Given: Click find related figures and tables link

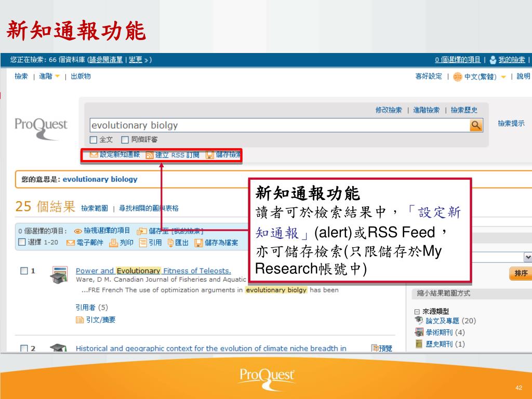Looking at the screenshot, I should pyautogui.click(x=149, y=208).
